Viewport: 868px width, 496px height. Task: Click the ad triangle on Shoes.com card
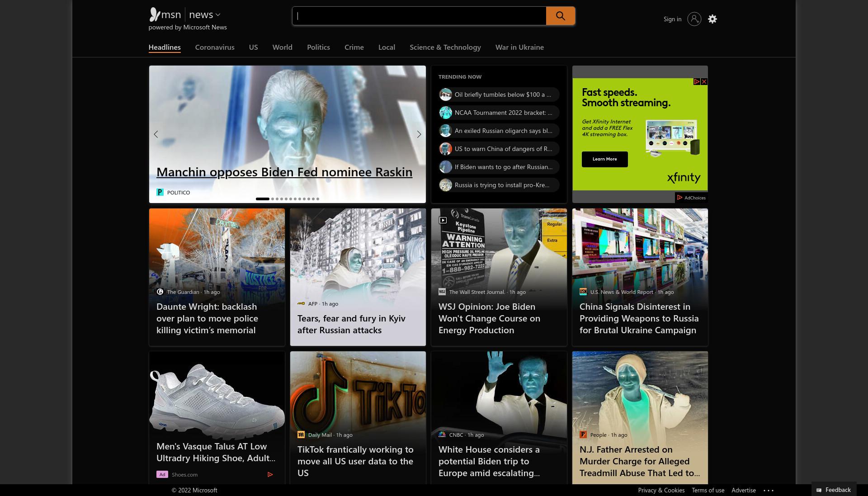(x=270, y=474)
